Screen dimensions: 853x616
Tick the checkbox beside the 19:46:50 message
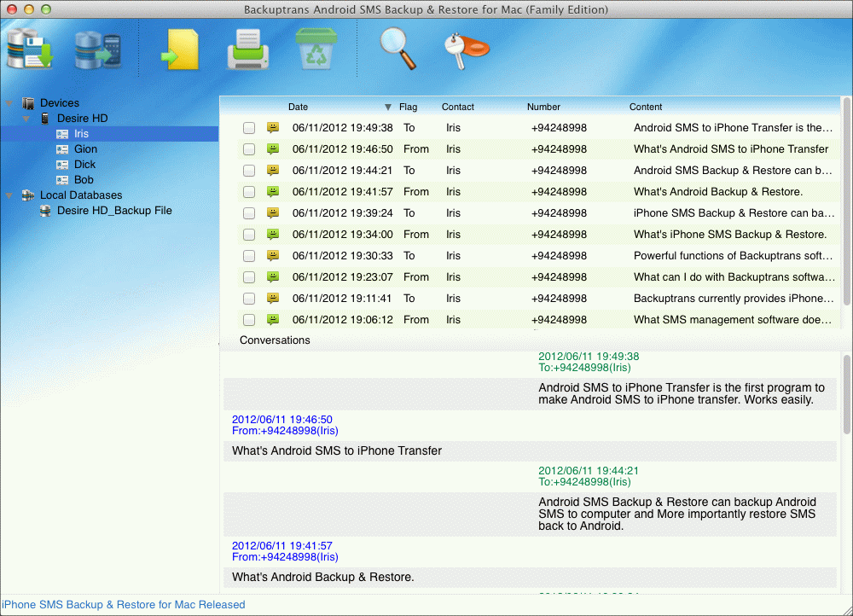click(x=248, y=148)
